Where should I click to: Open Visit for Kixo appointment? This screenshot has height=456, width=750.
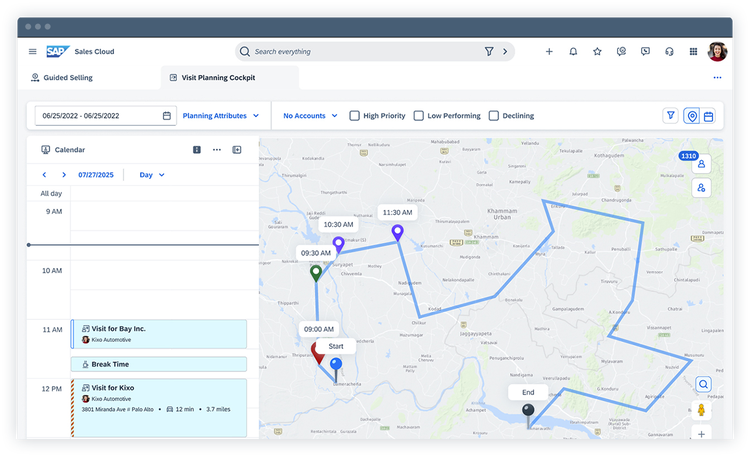point(159,408)
